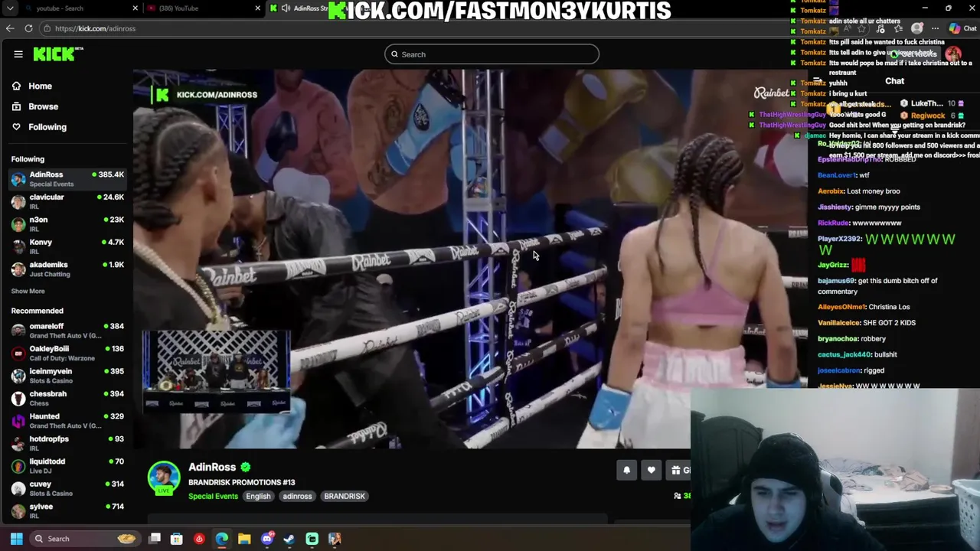Open Following in sidebar
The width and height of the screenshot is (980, 551).
coord(47,127)
